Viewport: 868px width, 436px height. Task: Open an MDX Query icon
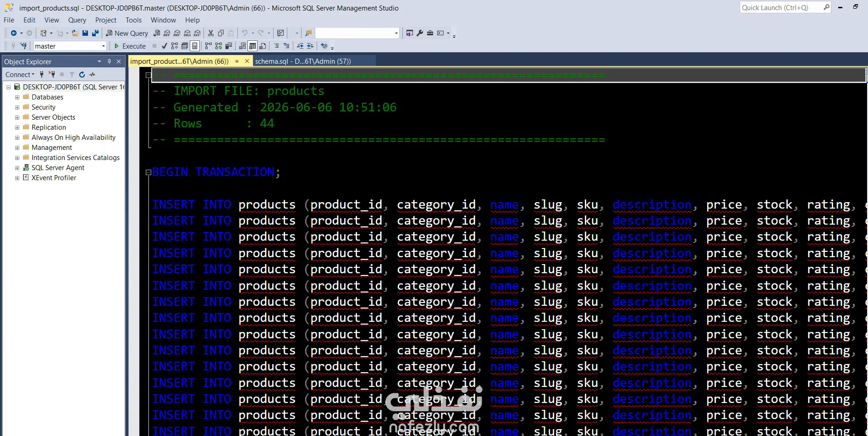pyautogui.click(x=167, y=33)
